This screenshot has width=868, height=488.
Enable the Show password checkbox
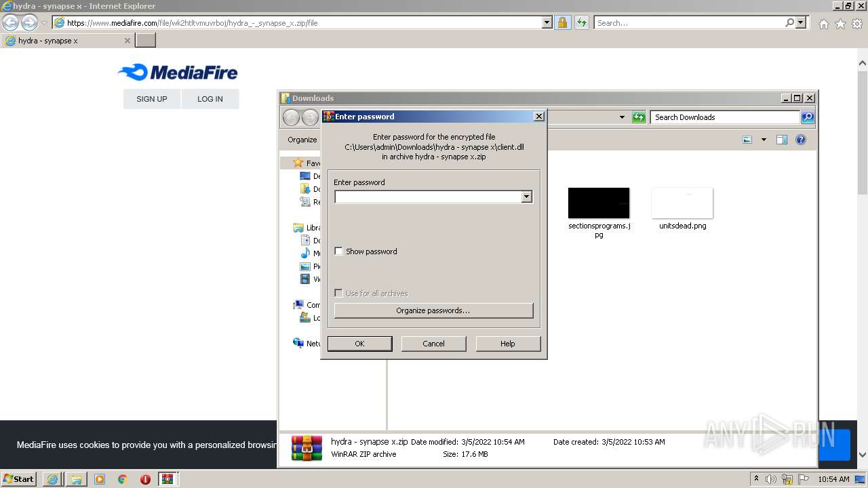coord(339,251)
